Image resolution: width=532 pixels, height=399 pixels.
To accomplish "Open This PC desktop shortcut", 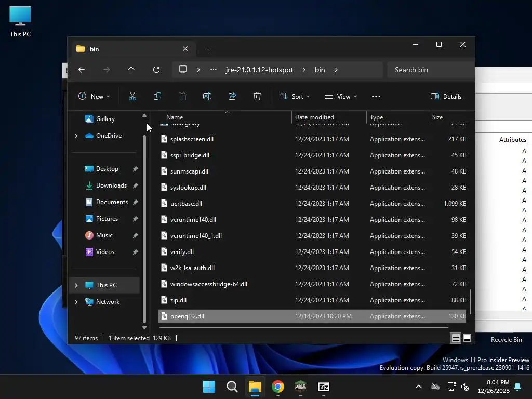I will point(20,22).
